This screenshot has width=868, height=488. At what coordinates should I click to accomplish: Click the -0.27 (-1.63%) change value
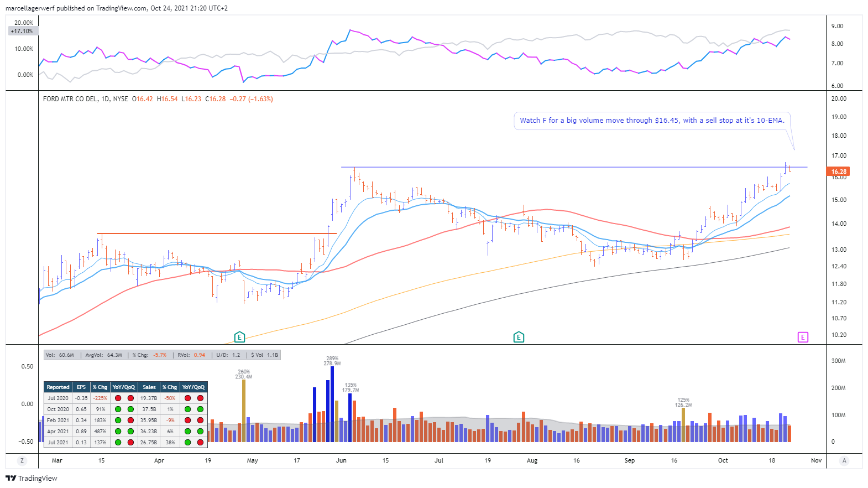[x=252, y=99]
